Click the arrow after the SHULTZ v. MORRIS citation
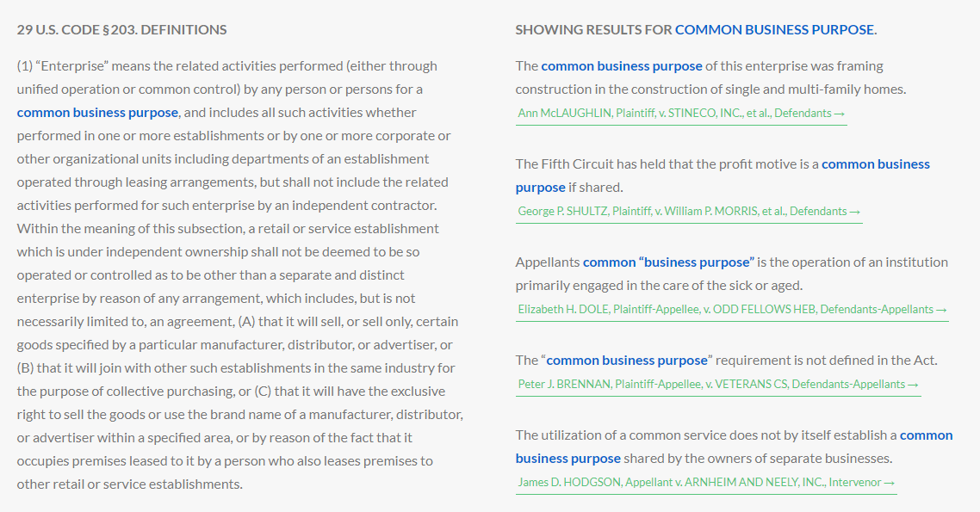This screenshot has height=512, width=980. (854, 212)
